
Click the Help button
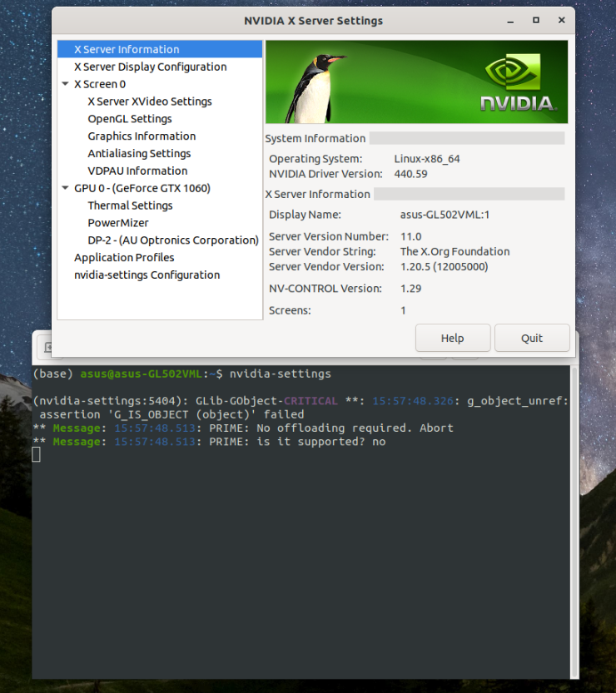coord(453,338)
